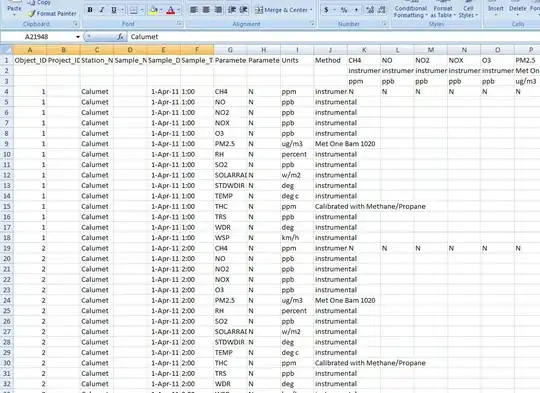Viewport: 540px width, 393px height.
Task: Open the Name Box dropdown arrow
Action: tap(78, 37)
